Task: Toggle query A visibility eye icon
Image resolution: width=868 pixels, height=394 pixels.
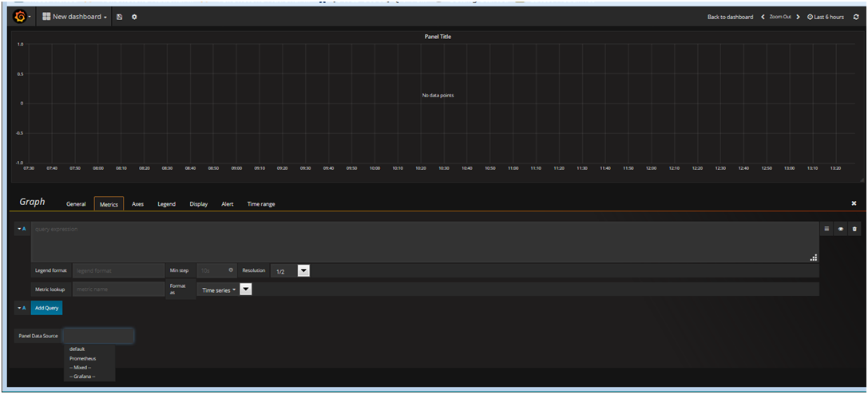Action: (x=841, y=228)
